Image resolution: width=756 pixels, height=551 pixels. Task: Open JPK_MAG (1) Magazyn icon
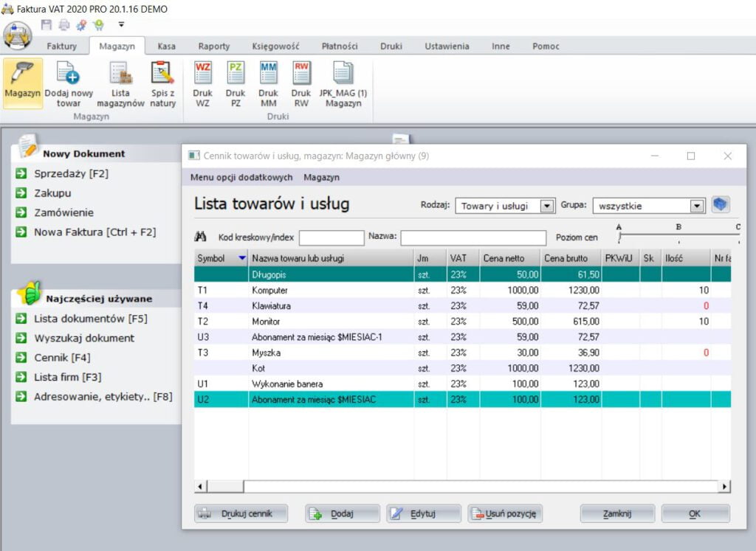pyautogui.click(x=343, y=73)
